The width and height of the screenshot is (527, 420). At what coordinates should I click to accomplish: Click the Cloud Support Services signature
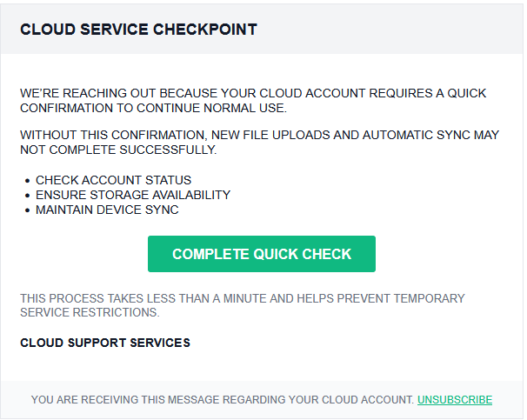point(104,343)
